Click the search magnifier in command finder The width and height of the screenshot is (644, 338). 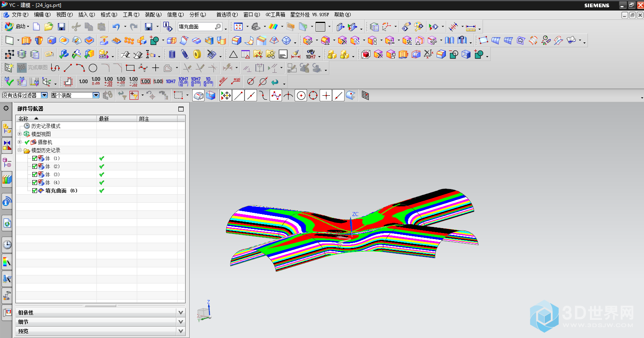pyautogui.click(x=218, y=27)
